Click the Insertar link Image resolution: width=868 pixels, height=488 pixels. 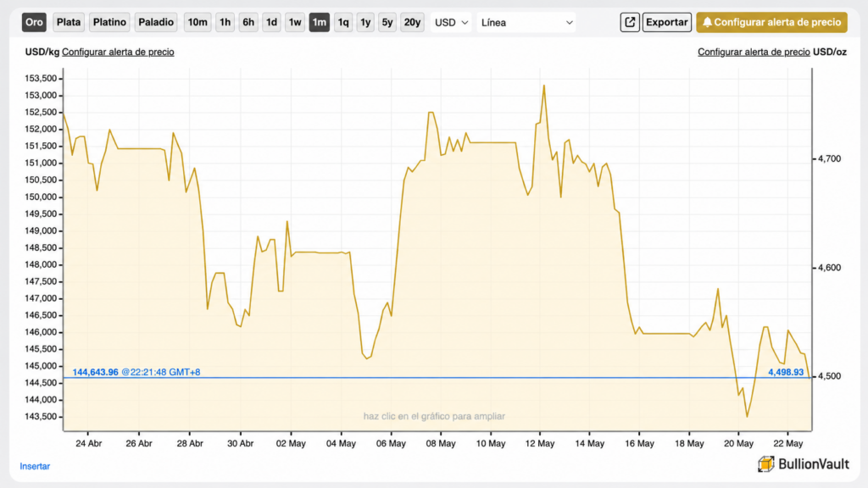35,467
